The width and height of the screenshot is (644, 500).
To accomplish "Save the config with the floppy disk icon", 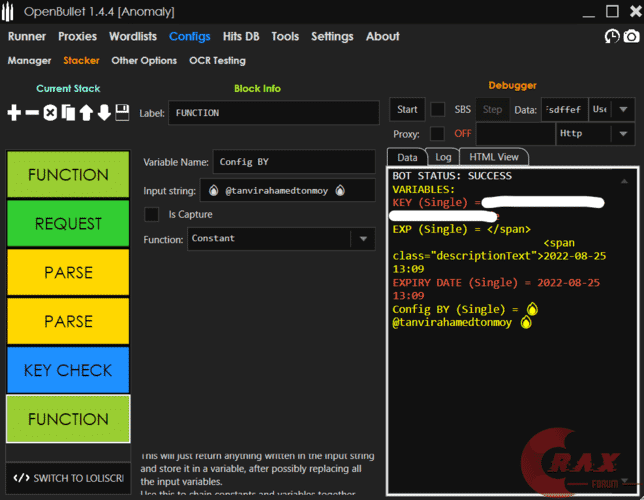I will tap(122, 113).
